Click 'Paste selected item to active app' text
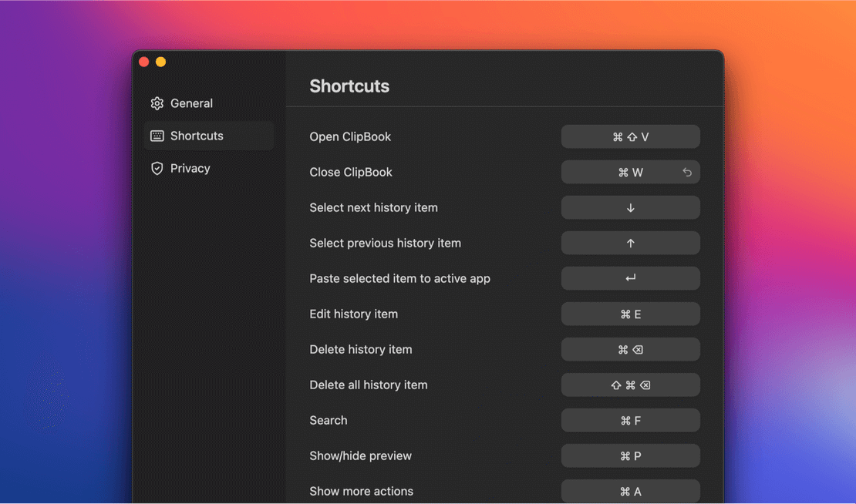Image resolution: width=856 pixels, height=504 pixels. (x=399, y=279)
